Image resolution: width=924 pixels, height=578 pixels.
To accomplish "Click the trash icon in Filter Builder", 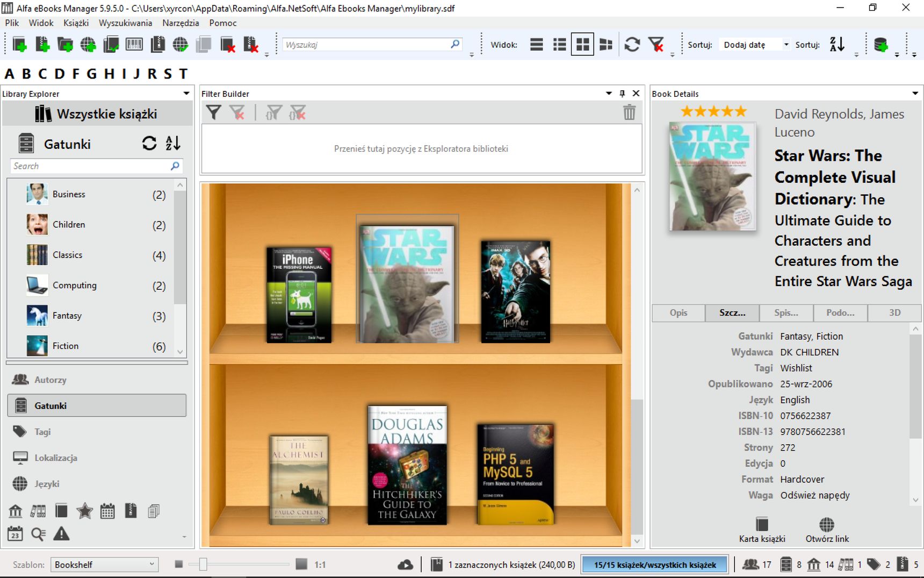I will 629,112.
